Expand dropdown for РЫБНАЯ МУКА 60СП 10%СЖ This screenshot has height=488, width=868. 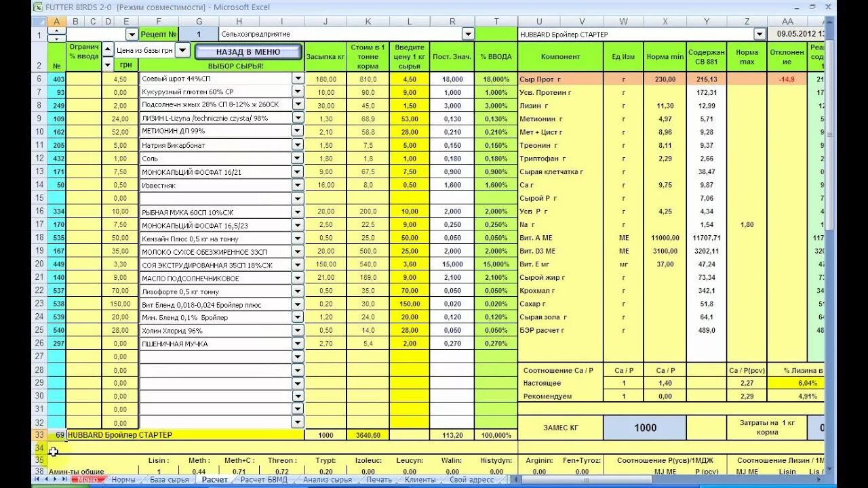[x=297, y=211]
